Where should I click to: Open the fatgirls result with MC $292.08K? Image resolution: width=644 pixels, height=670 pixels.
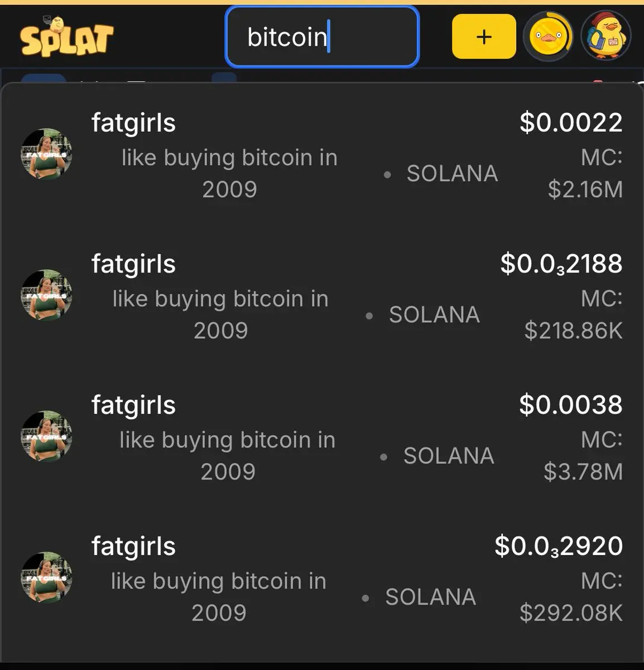322,579
